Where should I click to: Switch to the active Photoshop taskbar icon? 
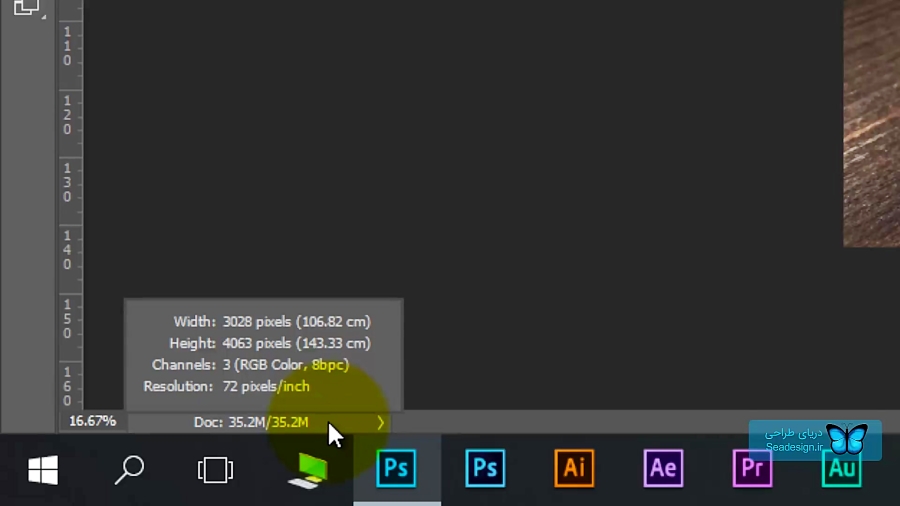click(x=396, y=468)
